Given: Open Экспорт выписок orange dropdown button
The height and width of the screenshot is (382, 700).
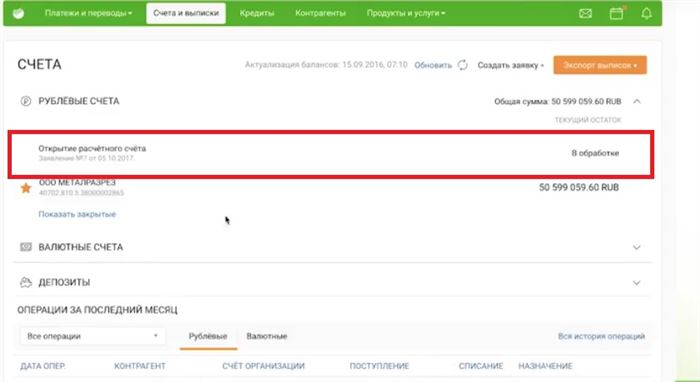Looking at the screenshot, I should (600, 65).
